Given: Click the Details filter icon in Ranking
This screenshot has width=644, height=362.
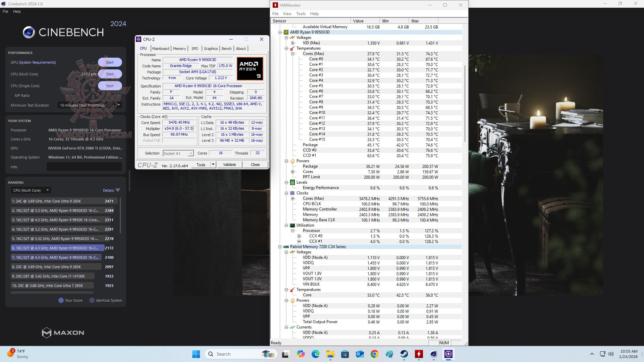Looking at the screenshot, I should pos(117,190).
